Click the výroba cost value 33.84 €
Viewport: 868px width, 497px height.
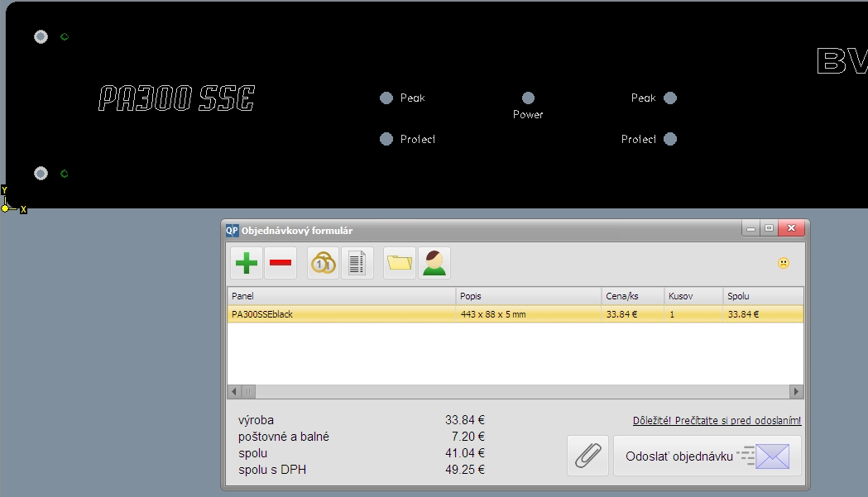click(x=465, y=420)
